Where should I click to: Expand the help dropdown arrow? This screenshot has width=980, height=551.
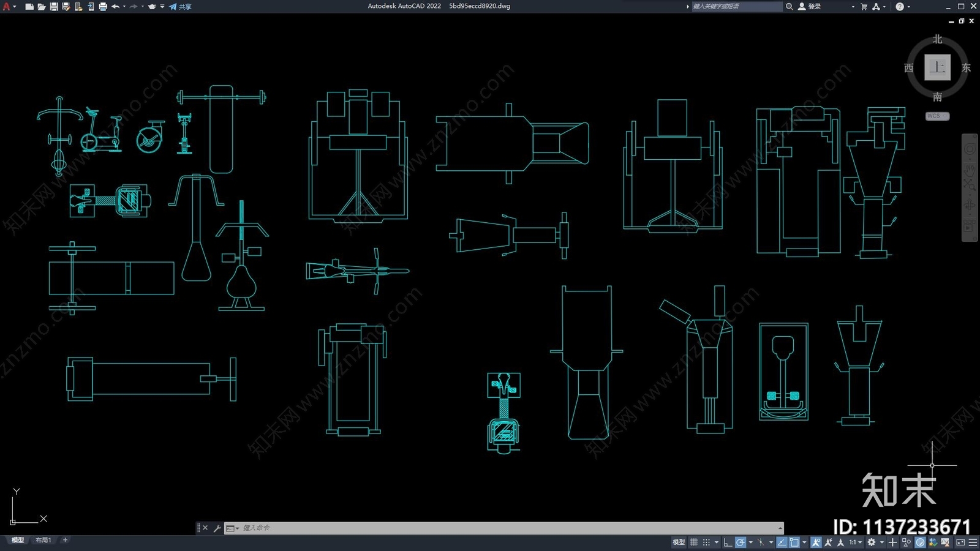908,7
